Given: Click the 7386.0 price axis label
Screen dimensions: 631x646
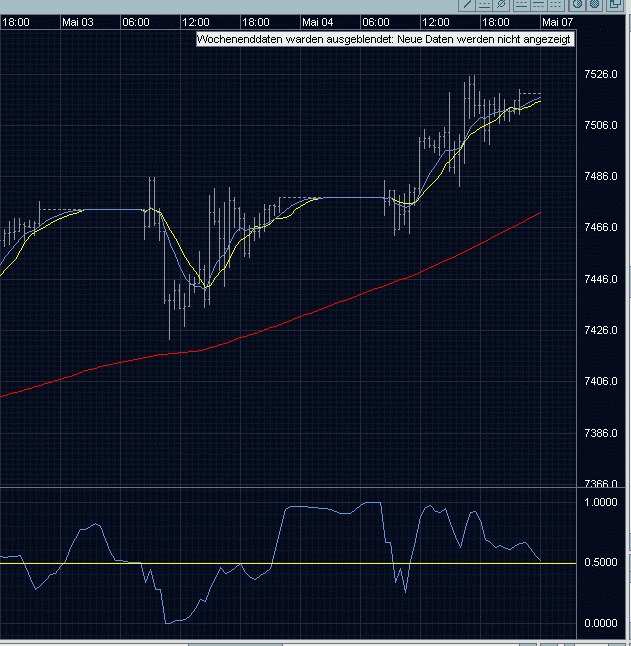Looking at the screenshot, I should 601,433.
